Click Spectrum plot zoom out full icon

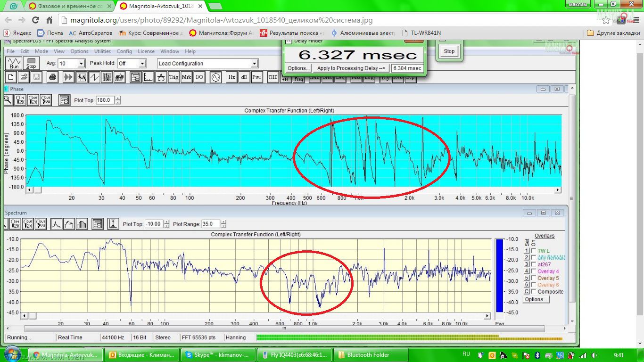41,224
